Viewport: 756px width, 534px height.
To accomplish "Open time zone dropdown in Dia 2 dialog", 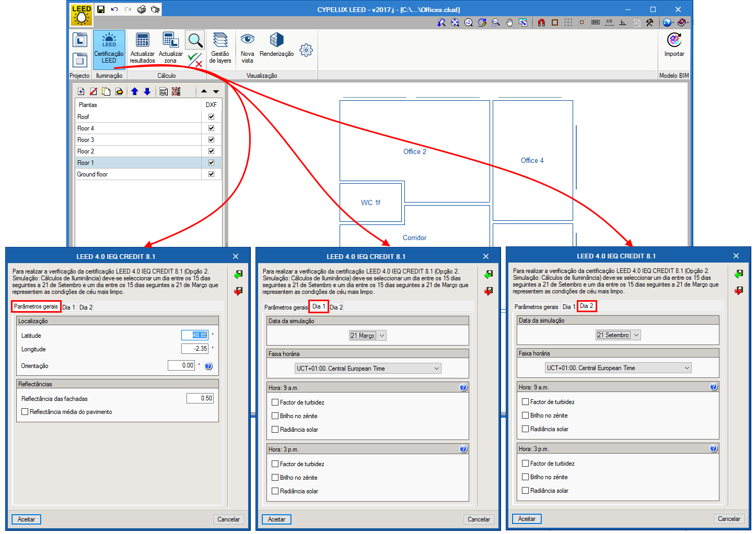I will 618,368.
